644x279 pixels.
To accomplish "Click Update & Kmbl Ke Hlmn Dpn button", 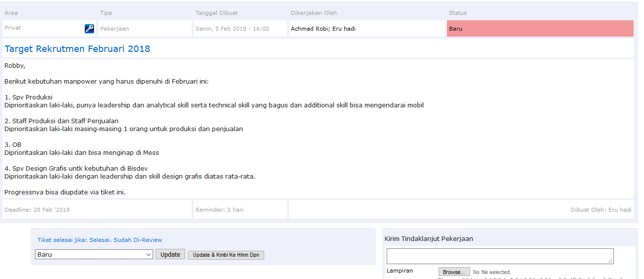I will pyautogui.click(x=226, y=255).
